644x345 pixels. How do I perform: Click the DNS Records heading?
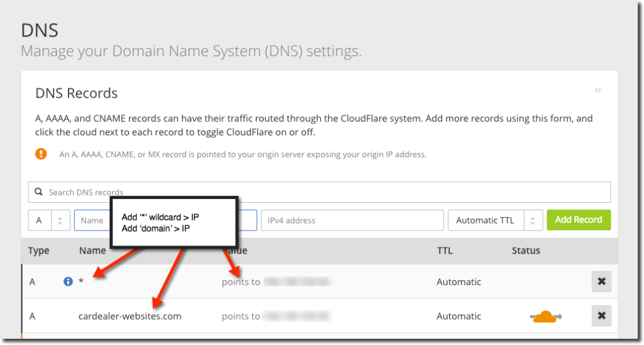coord(76,93)
